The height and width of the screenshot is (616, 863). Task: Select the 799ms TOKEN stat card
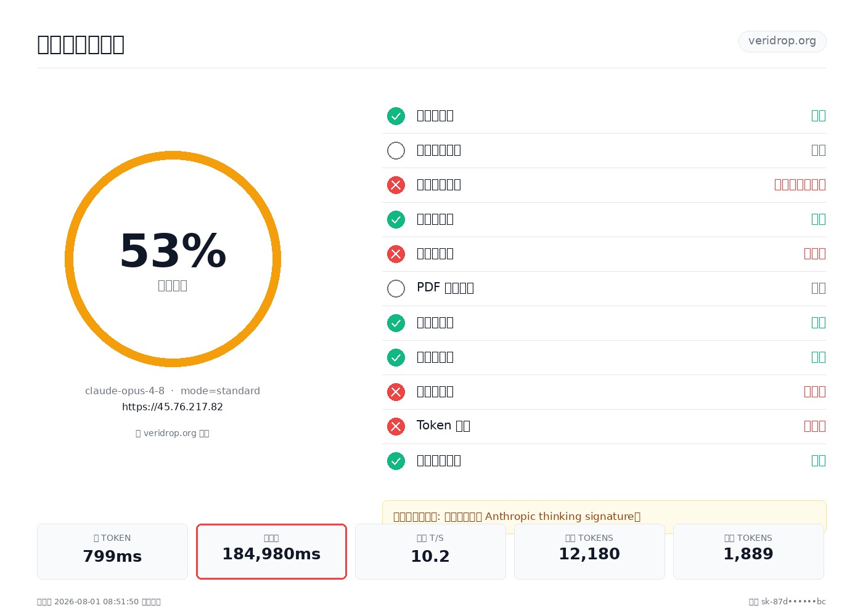tap(112, 551)
